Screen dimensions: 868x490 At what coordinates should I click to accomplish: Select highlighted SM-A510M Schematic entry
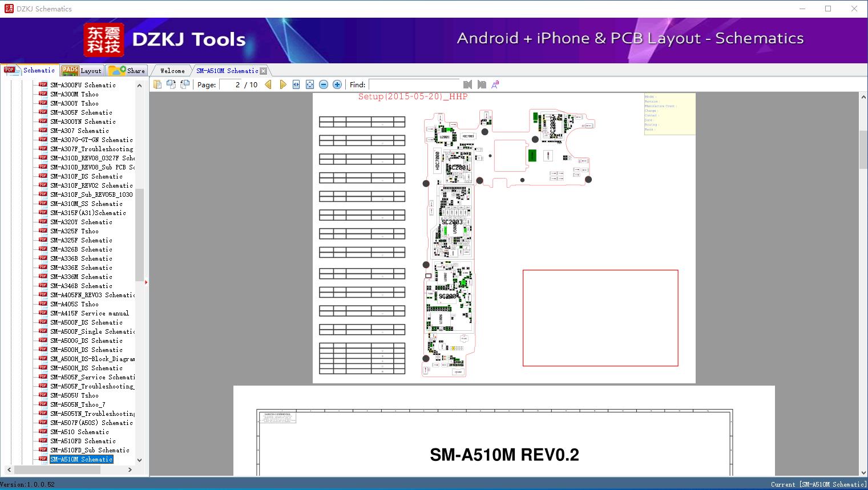point(81,459)
